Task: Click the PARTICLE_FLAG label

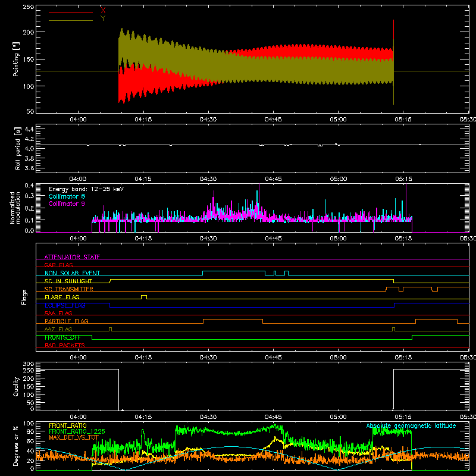Action: pos(67,321)
